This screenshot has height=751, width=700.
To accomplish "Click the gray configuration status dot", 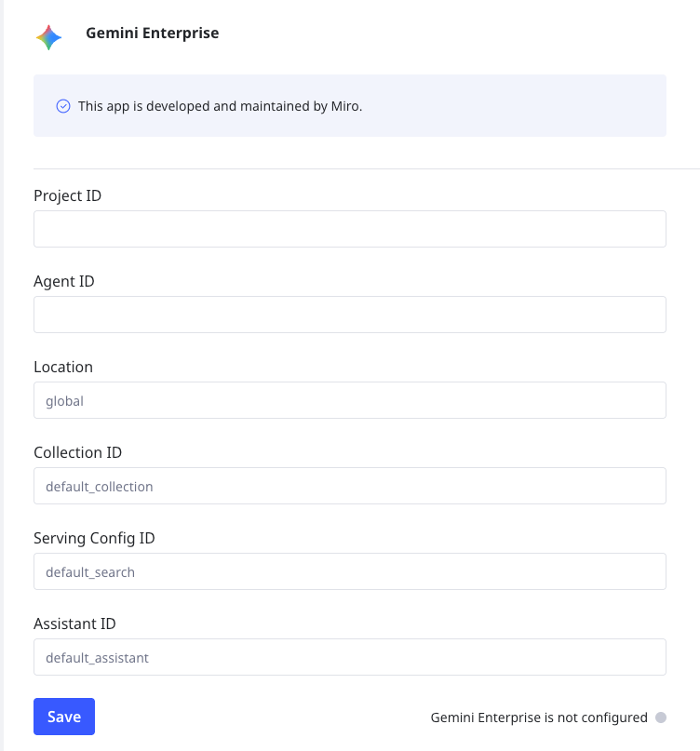I will coord(661,717).
